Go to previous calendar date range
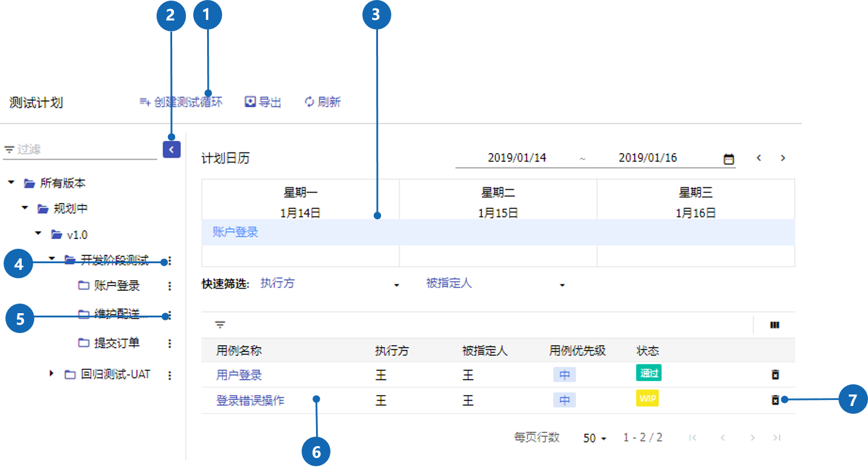This screenshot has height=471, width=868. (759, 158)
